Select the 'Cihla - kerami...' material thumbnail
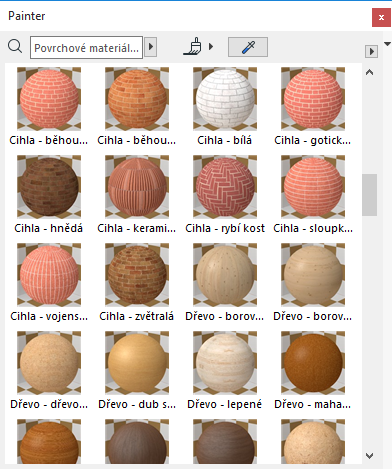This screenshot has height=469, width=392. (x=137, y=187)
